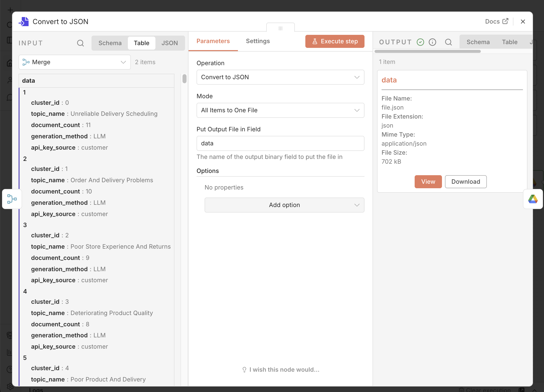Click the output search magnifier icon
Screen dimensions: 544x392
pos(448,42)
